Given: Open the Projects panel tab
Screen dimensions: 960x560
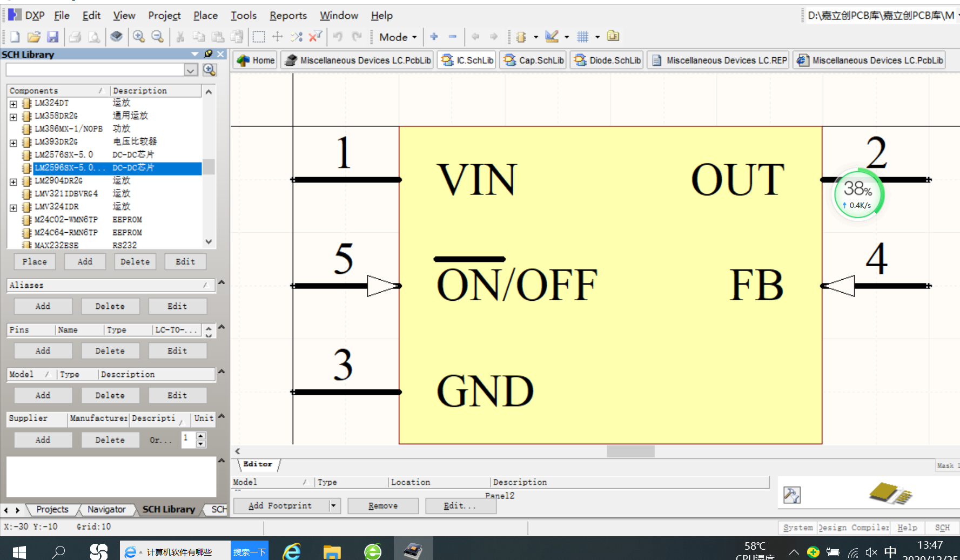Looking at the screenshot, I should (x=52, y=509).
